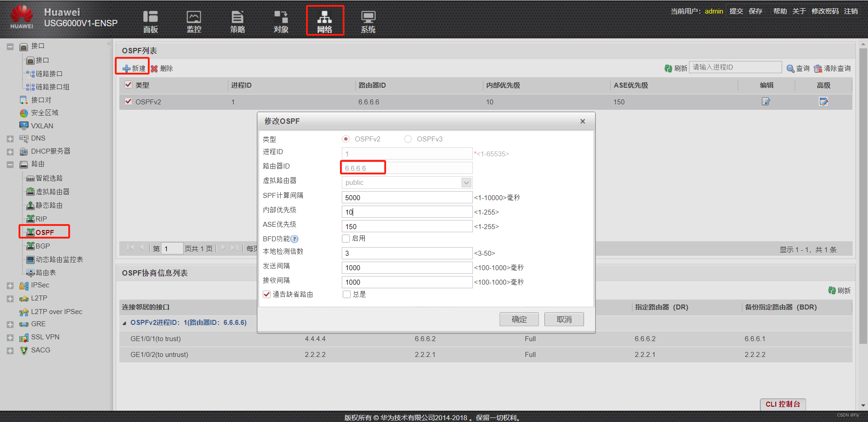The image size is (868, 422).
Task: Click the edit icon in OSPFv2 row
Action: click(766, 101)
